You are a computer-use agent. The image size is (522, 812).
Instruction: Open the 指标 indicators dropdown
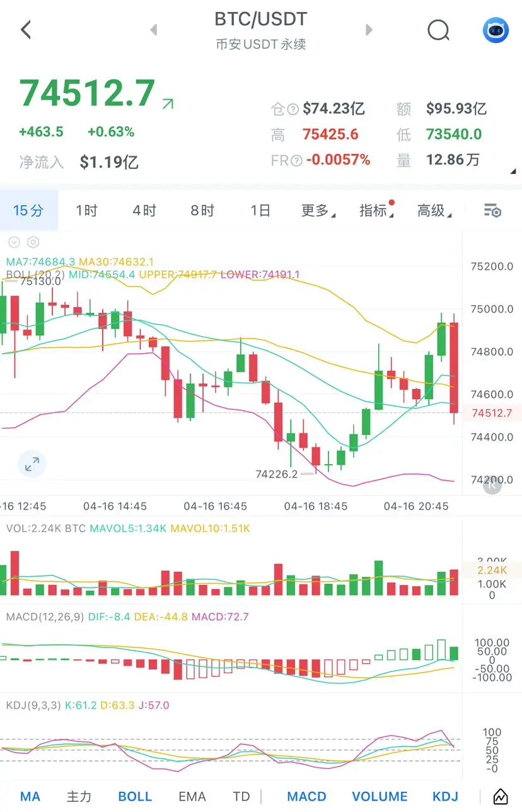coord(376,210)
